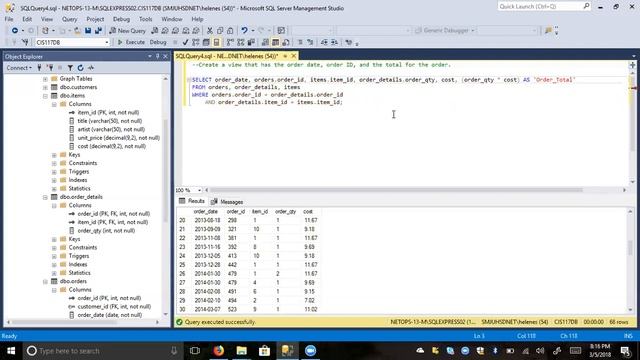The width and height of the screenshot is (640, 360).
Task: Click the query editor horizontal scrollbar
Action: pyautogui.click(x=396, y=190)
